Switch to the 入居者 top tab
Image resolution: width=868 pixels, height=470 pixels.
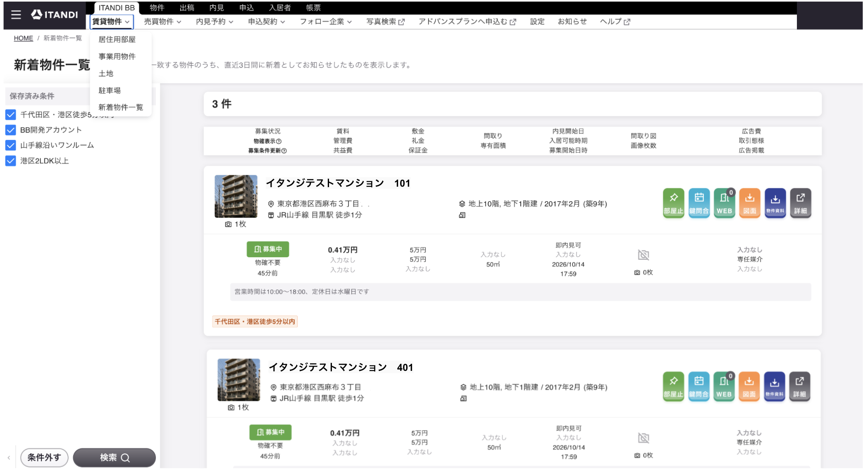click(280, 7)
